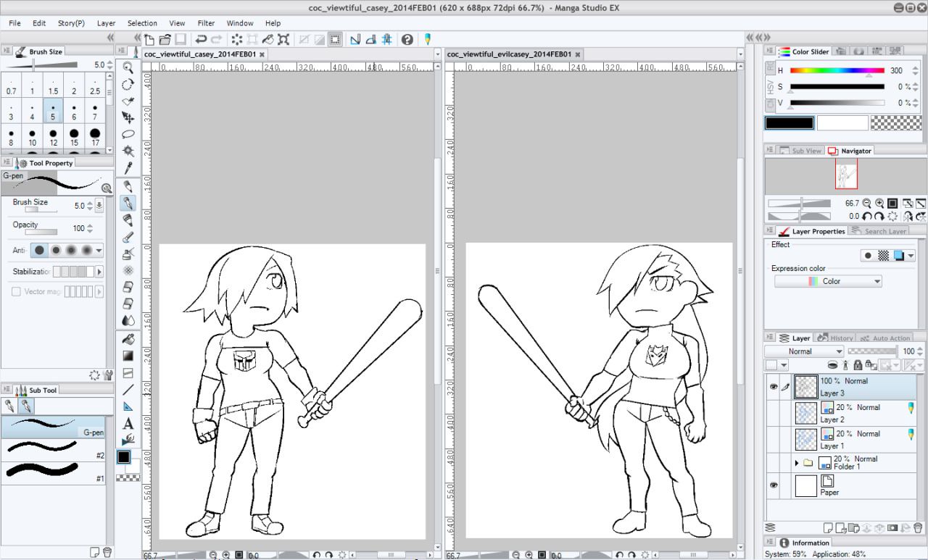Select the active Pen tool in toolbox
Image resolution: width=928 pixels, height=560 pixels.
click(x=128, y=203)
